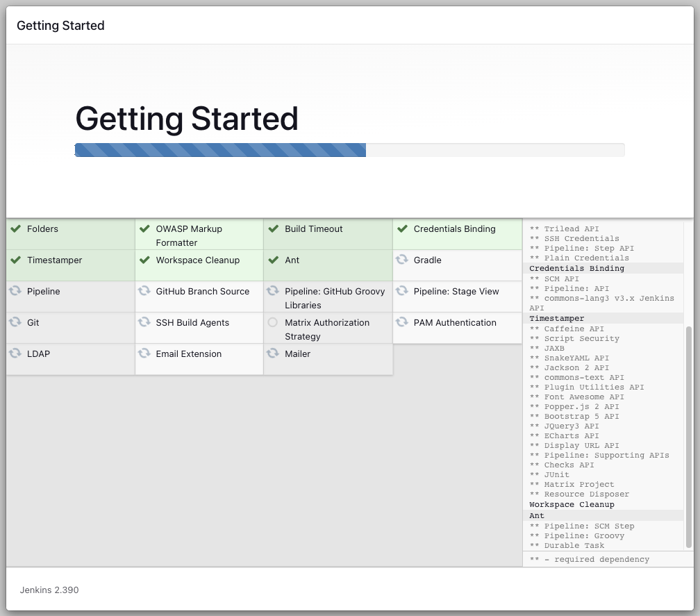Click the install log scrollbar thumb

coord(689,438)
